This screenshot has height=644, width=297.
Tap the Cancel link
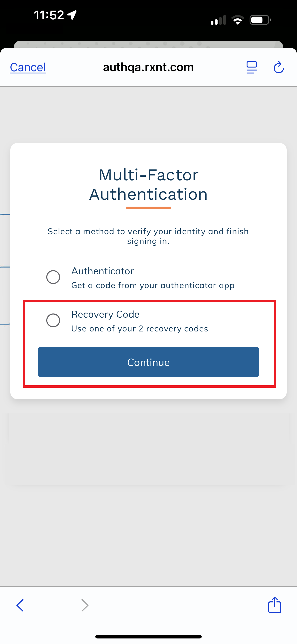pyautogui.click(x=28, y=67)
